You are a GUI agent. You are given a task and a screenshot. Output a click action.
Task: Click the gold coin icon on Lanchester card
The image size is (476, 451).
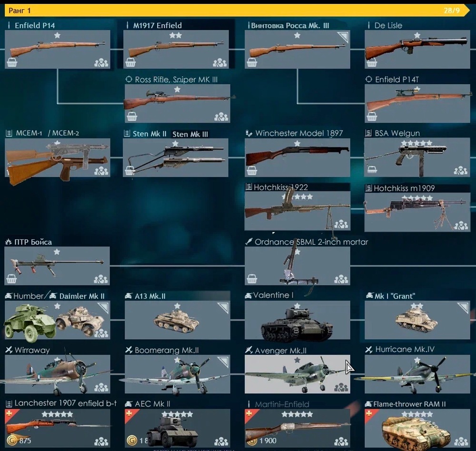11,440
